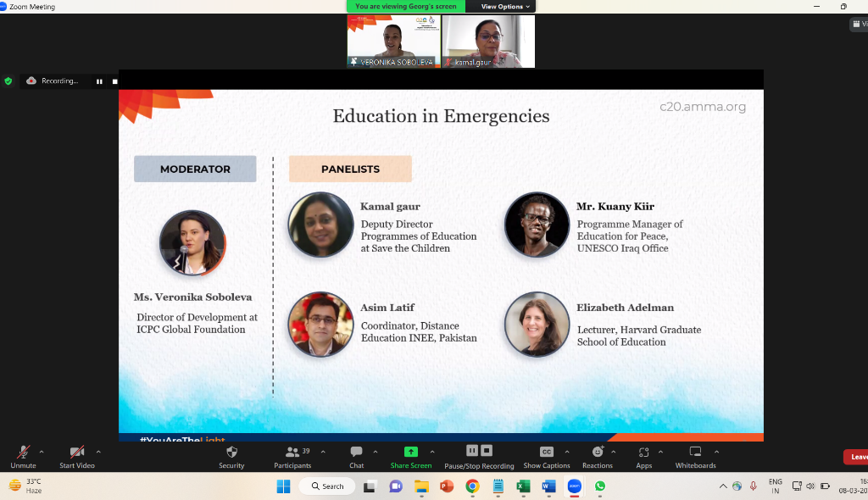Open weather widget showing 33°C Haze
The height and width of the screenshot is (500, 868).
pos(25,486)
